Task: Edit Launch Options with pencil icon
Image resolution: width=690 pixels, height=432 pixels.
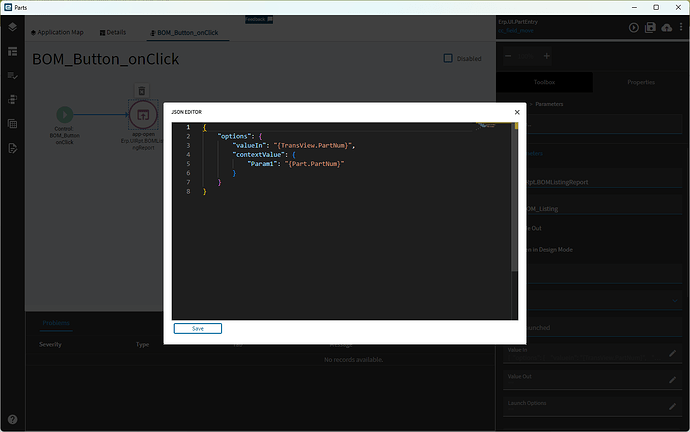Action: pos(672,406)
